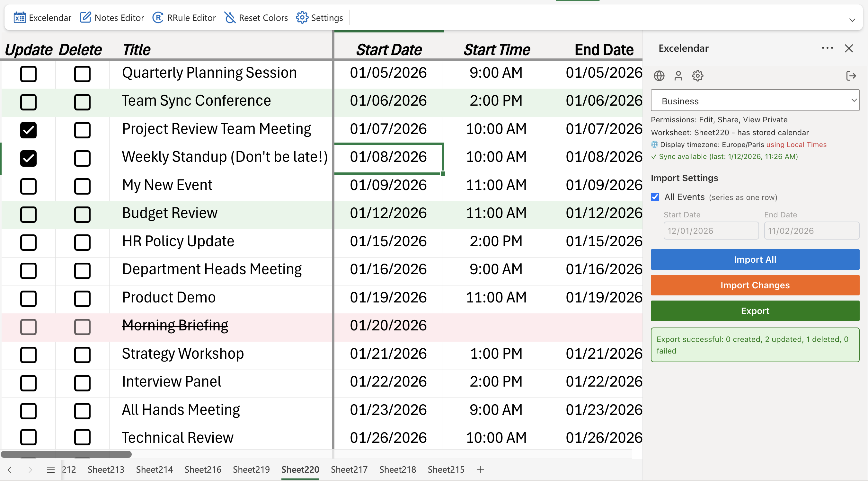Viewport: 868px width, 481px height.
Task: Open the Business calendar dropdown
Action: (755, 101)
